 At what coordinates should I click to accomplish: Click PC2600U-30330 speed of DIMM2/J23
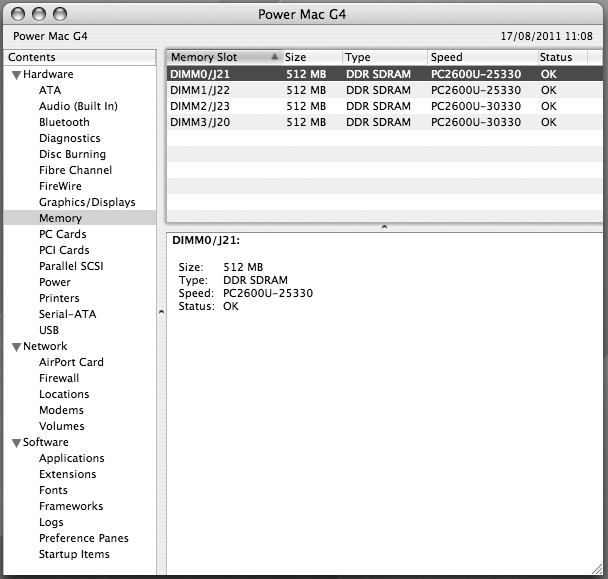[476, 106]
